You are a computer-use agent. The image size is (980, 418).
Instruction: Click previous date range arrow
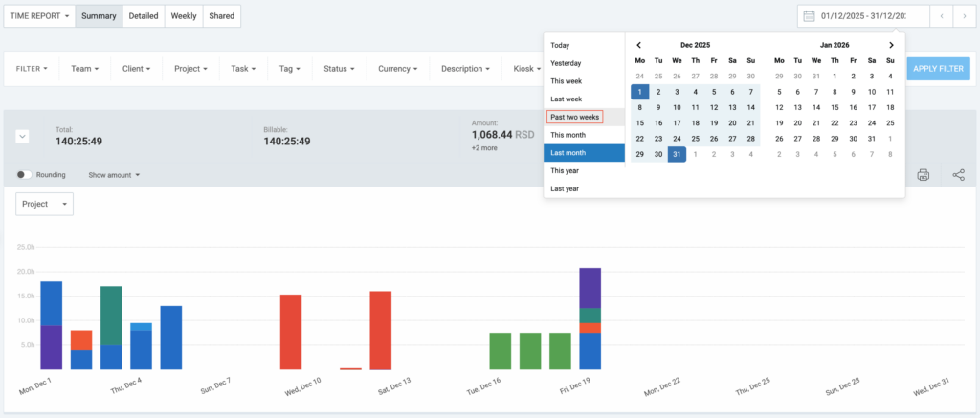(x=943, y=16)
